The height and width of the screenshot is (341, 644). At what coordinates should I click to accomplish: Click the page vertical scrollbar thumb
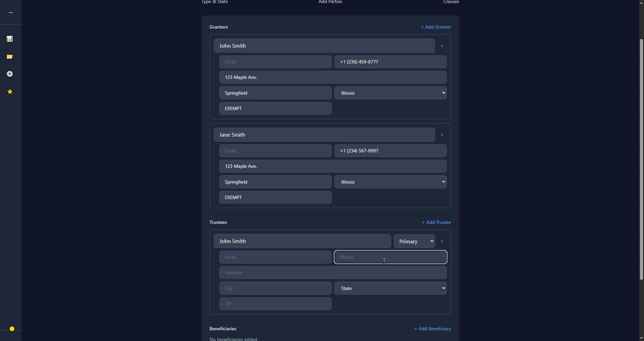pos(641,159)
